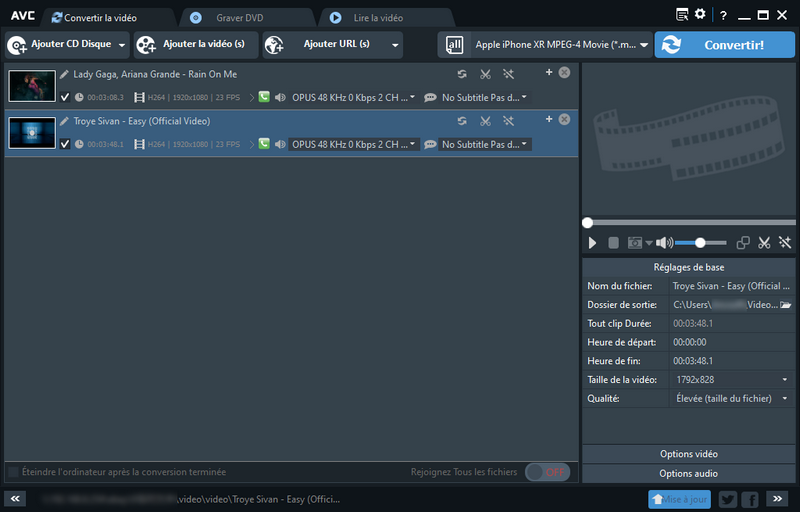Expand Options vidéo section

[689, 454]
